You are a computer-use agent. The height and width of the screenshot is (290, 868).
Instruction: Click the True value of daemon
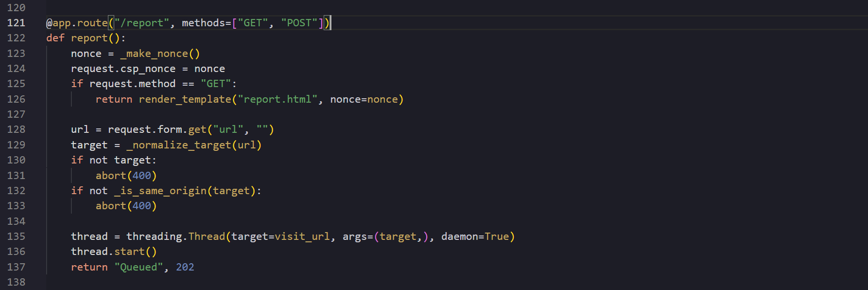(x=497, y=236)
